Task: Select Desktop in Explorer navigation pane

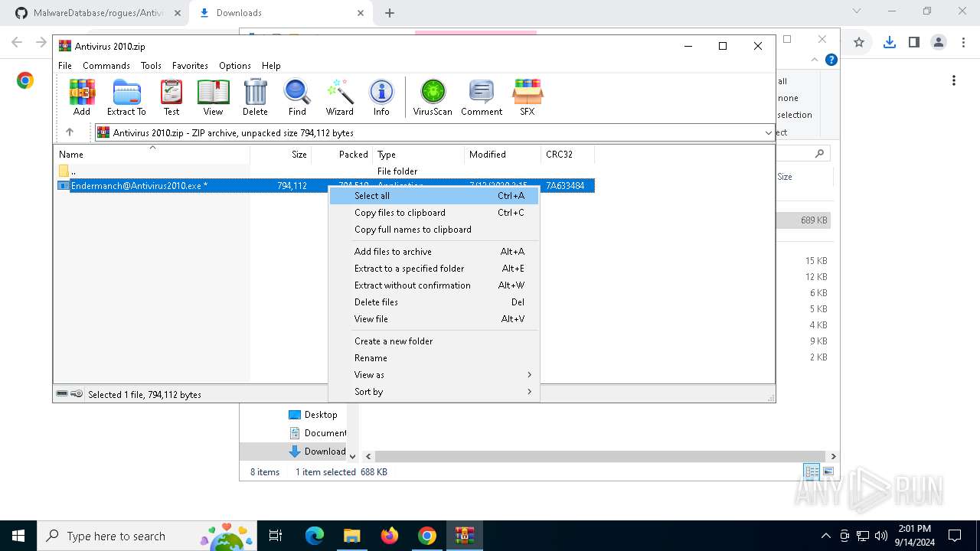Action: [313, 415]
